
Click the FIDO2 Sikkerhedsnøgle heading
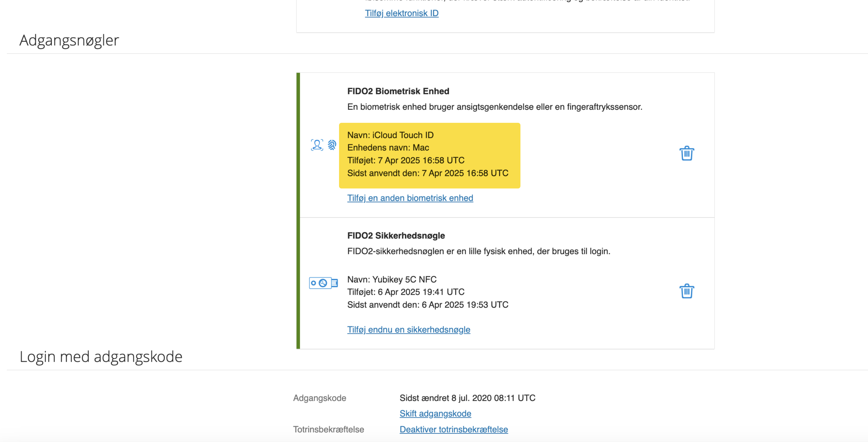point(396,235)
